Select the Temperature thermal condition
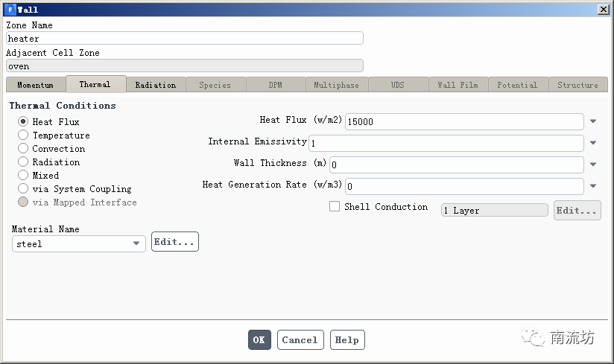Image resolution: width=614 pixels, height=364 pixels. (23, 135)
